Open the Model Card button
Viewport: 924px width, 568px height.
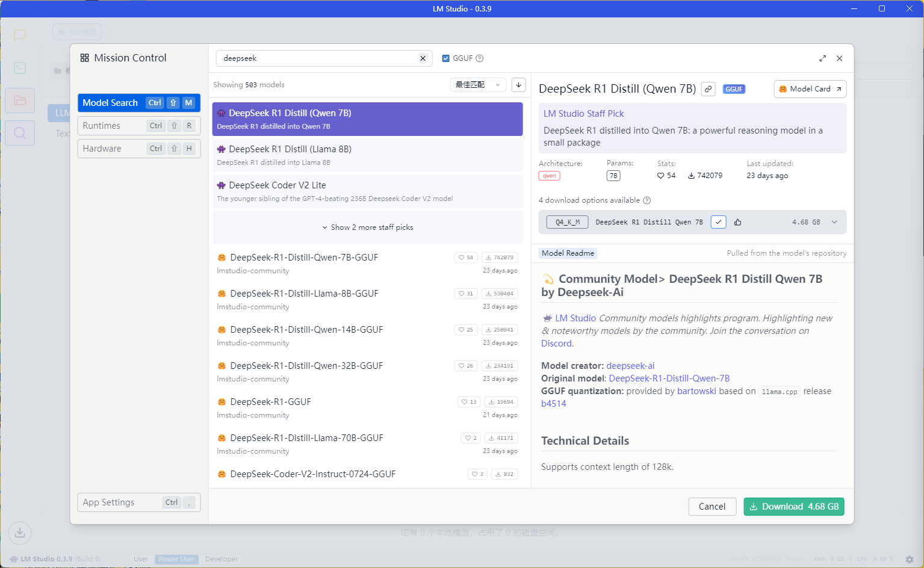point(810,89)
